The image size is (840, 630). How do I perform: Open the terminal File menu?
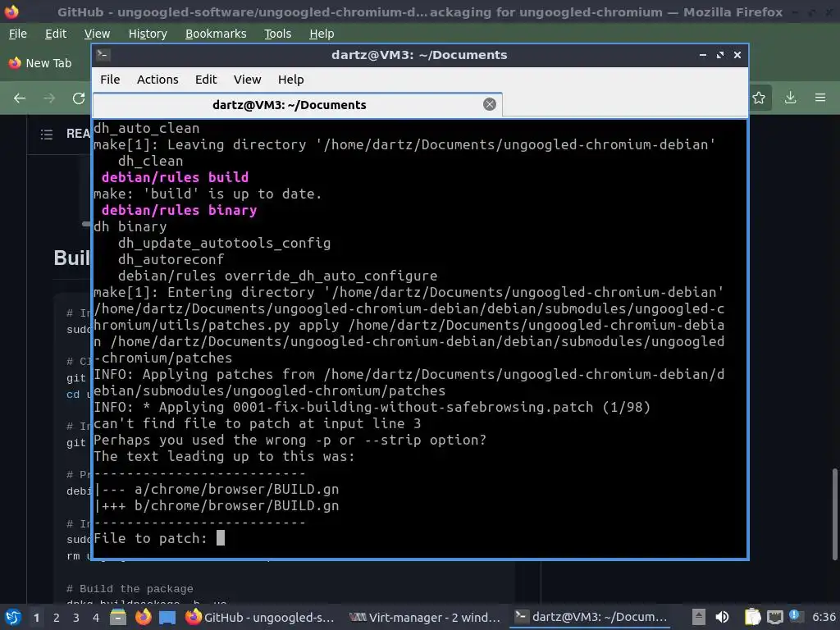110,80
